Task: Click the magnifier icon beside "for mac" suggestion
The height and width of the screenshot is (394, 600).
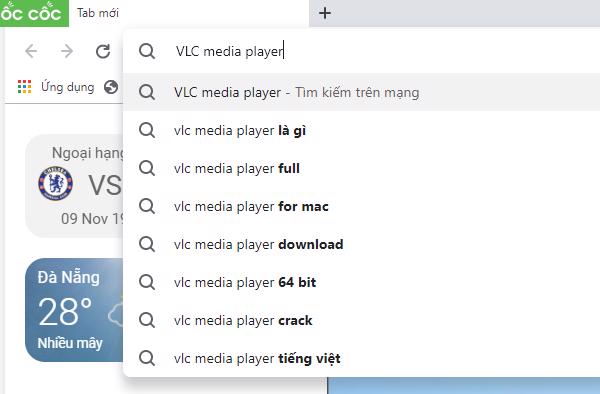Action: pos(147,206)
